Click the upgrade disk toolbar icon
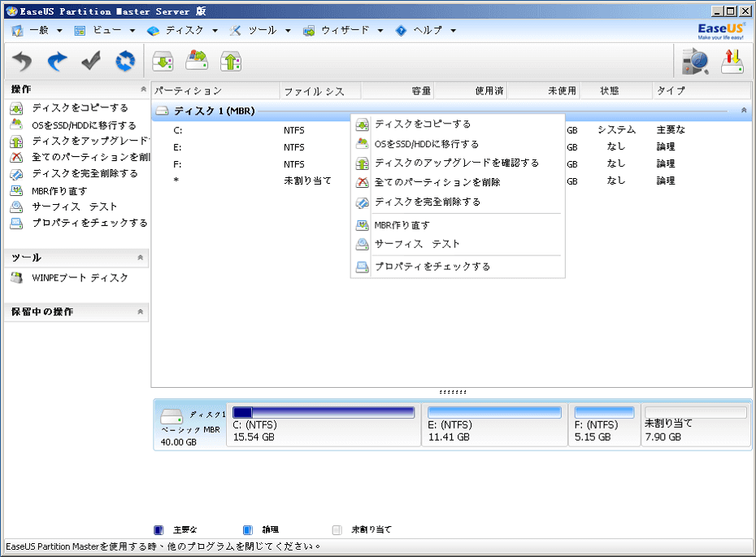The width and height of the screenshot is (756, 557). [231, 61]
